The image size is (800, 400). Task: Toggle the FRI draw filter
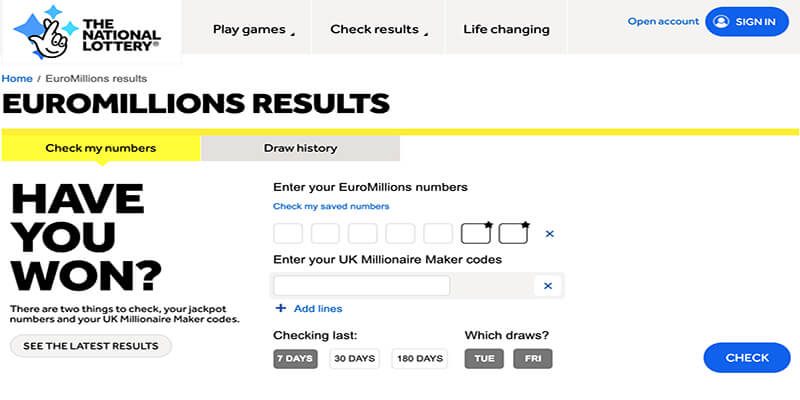(533, 358)
